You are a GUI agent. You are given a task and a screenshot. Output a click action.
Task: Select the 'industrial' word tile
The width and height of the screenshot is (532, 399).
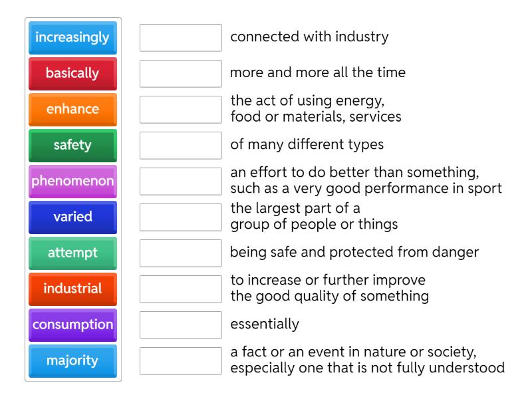click(72, 289)
